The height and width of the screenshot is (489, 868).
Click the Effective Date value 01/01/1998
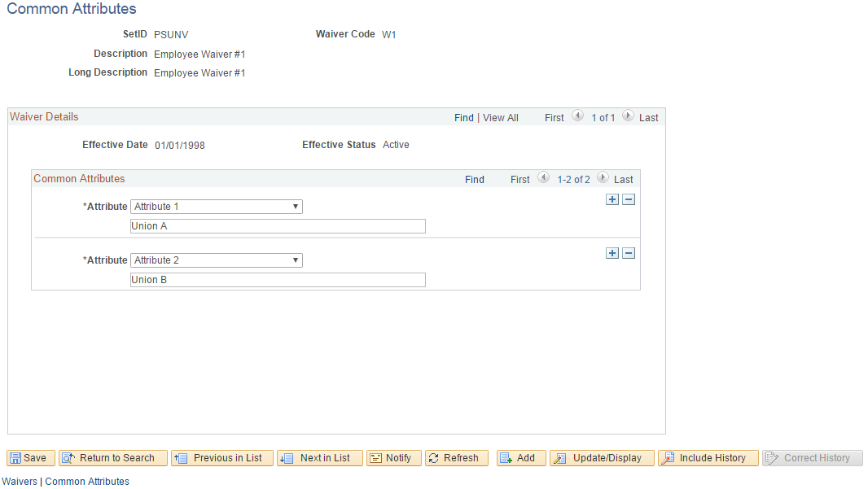click(x=180, y=146)
